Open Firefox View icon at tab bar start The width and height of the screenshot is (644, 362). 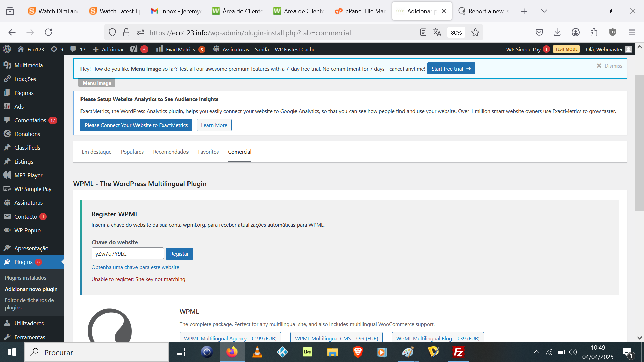tap(10, 11)
